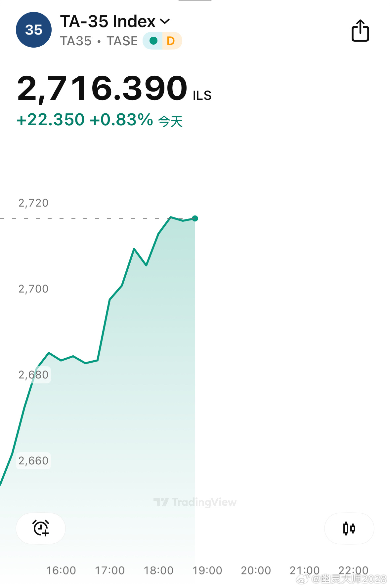390x588 pixels.
Task: Tap the 2,680 price axis label
Action: [x=33, y=375]
